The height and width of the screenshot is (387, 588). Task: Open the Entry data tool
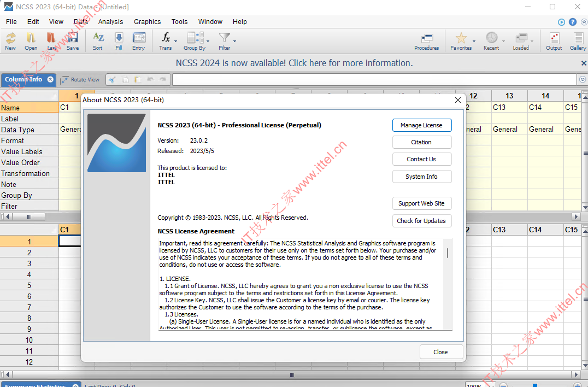pos(139,40)
